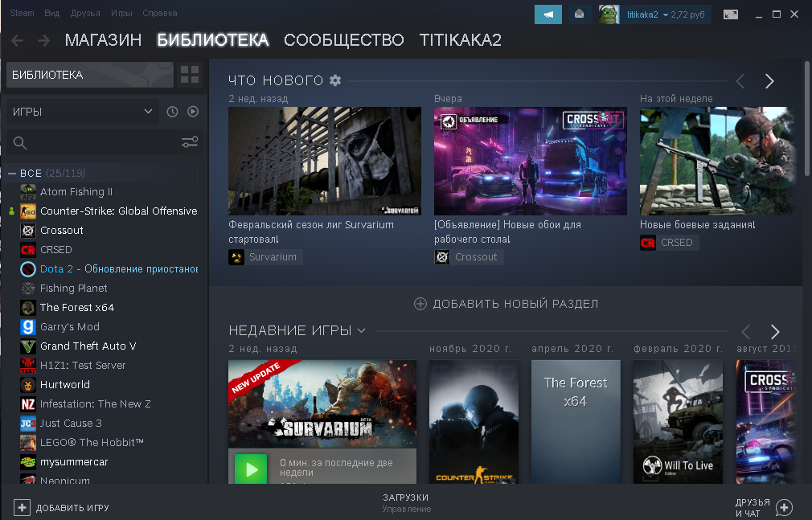Click the wallet balance 2,72 руб
The image size is (812, 520).
tap(687, 14)
